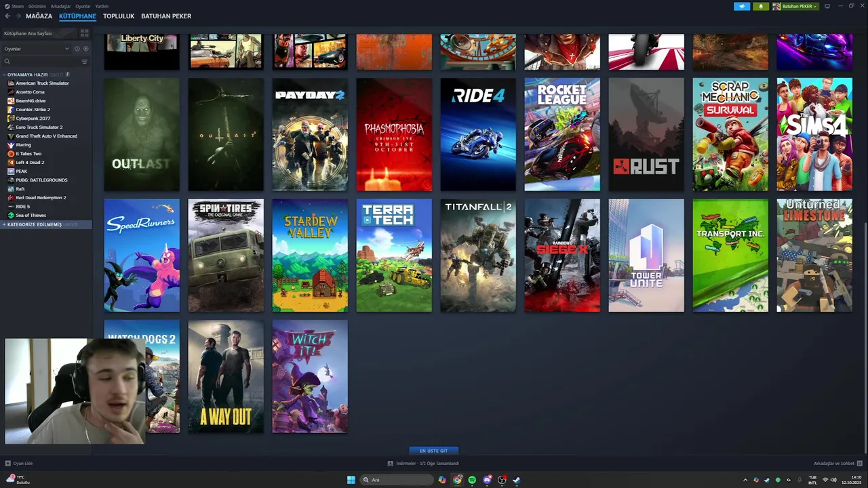868x488 pixels.
Task: Open the Arkadaşlar menu
Action: pyautogui.click(x=60, y=6)
